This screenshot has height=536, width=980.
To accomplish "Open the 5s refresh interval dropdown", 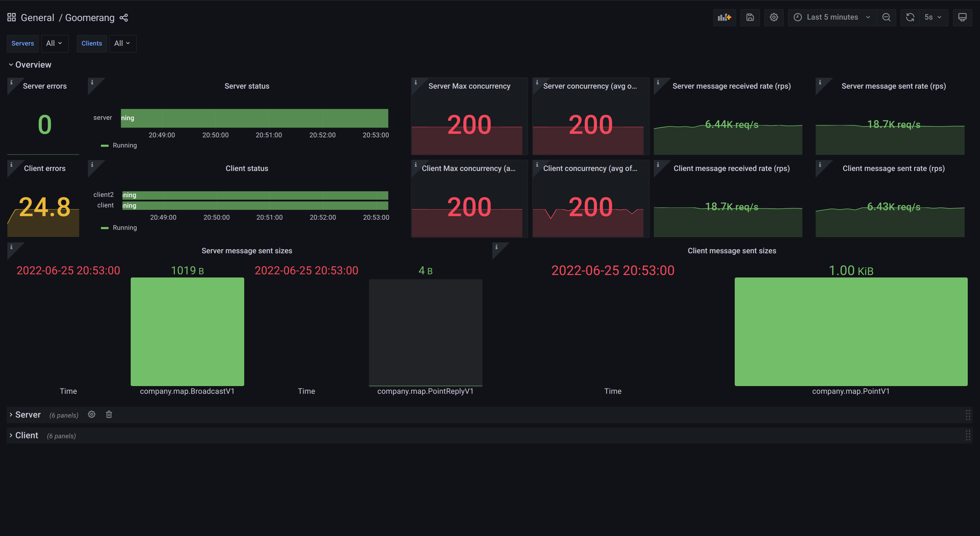I will coord(932,17).
